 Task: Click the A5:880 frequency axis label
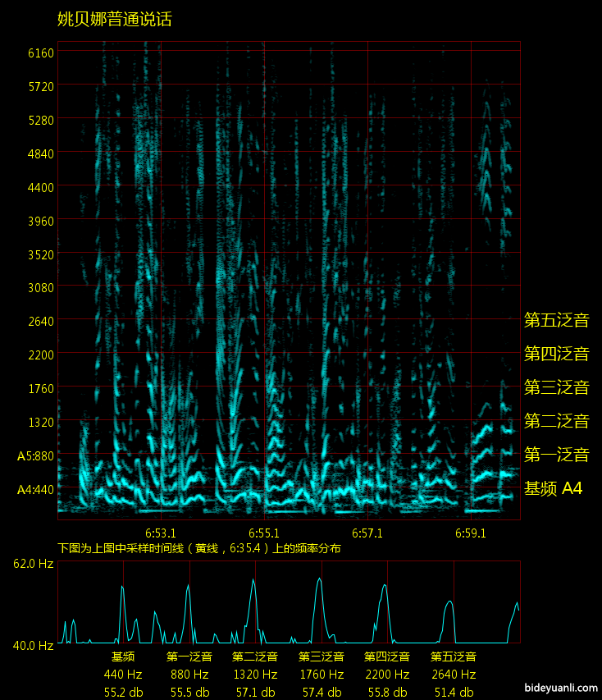(35, 455)
